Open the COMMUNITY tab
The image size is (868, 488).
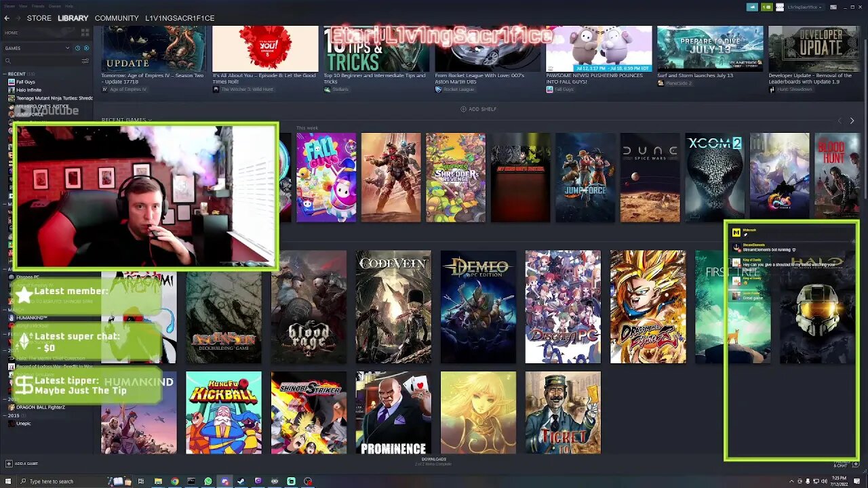pyautogui.click(x=117, y=18)
